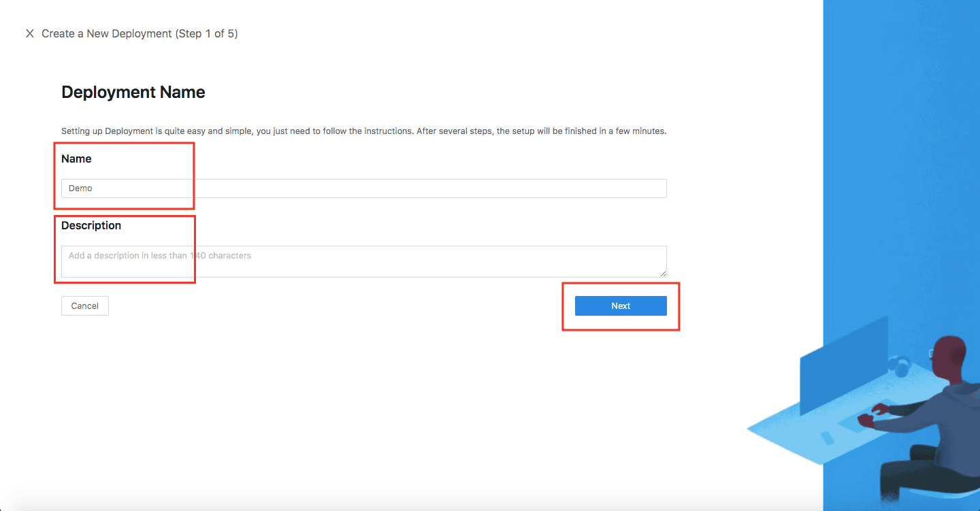Viewport: 980px width, 511px height.
Task: Proceed with the blue Next button
Action: (621, 306)
